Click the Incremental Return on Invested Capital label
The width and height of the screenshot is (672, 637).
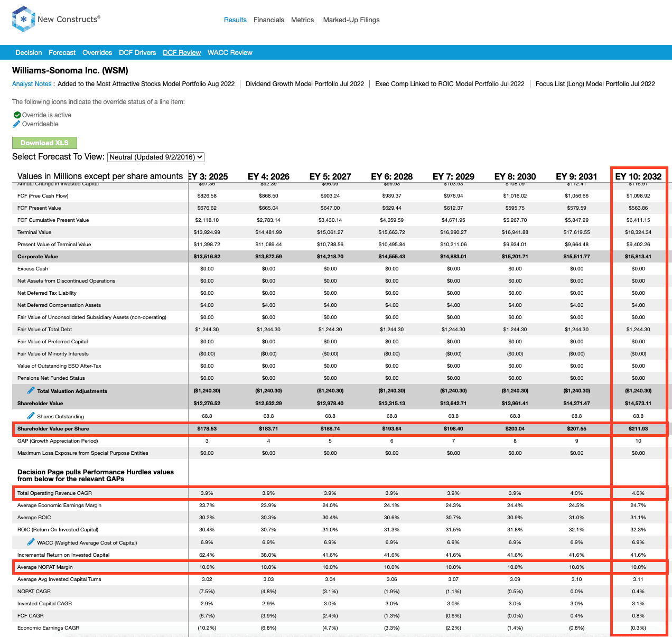63,555
